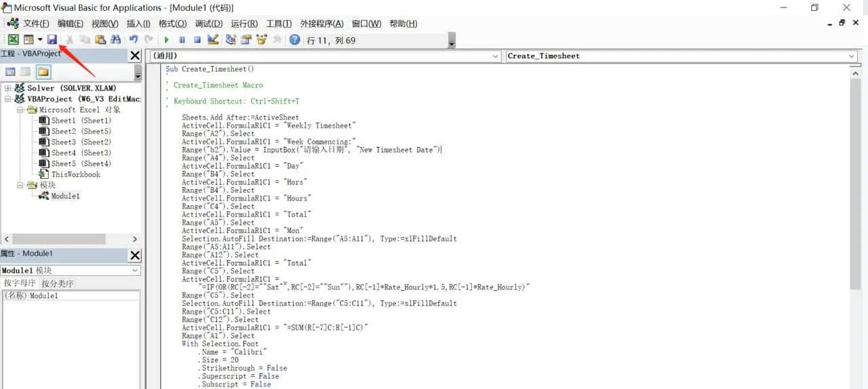Viewport: 868px width, 389px height.
Task: Expand the Solver (SOLVER.XLAM) project node
Action: [8, 88]
